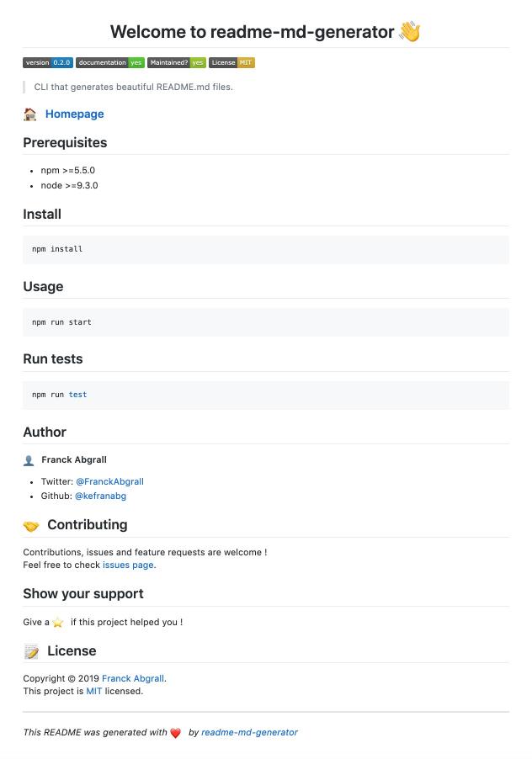Click the red heart icon in footer
532x759 pixels.
pyautogui.click(x=176, y=733)
